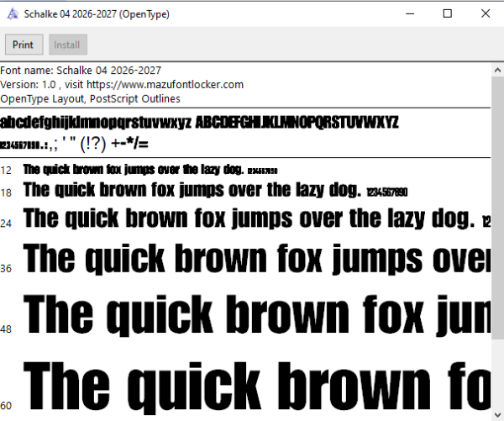Close the Schalke 04 2026-2027 window
Screen dimensions: 504x421
click(x=486, y=13)
